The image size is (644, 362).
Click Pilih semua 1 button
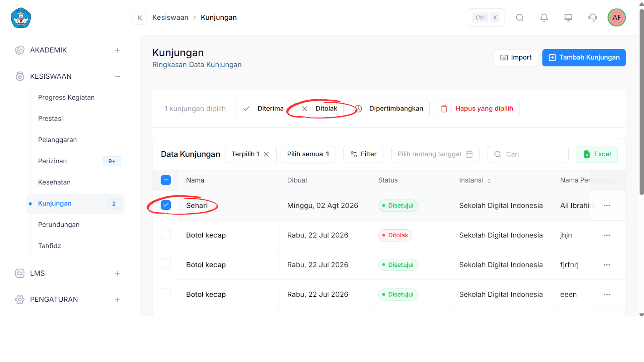tap(308, 154)
